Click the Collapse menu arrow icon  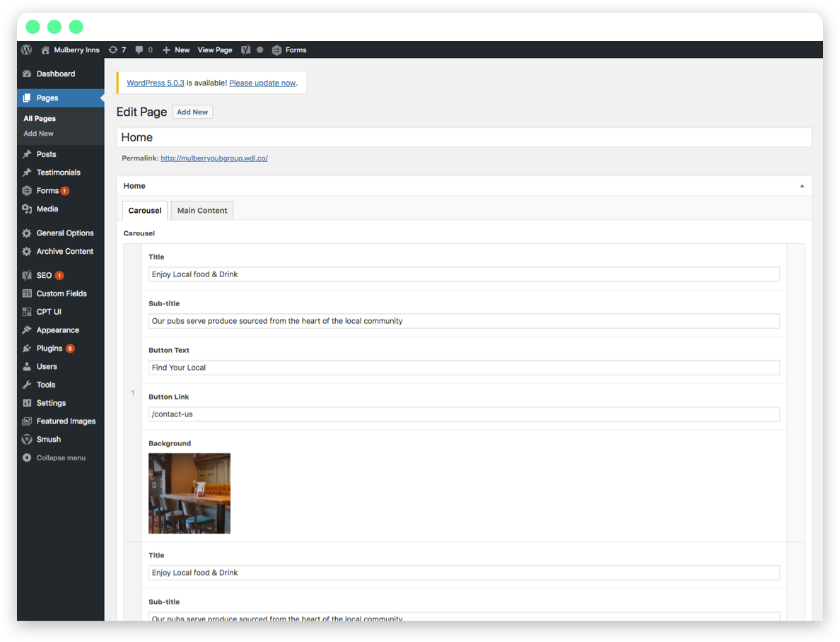click(27, 457)
